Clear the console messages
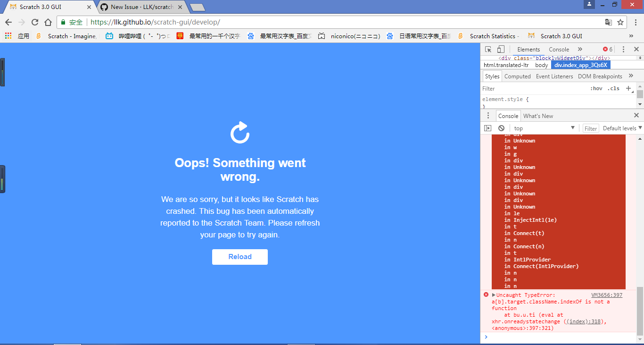Viewport: 644px width, 345px height. click(x=501, y=128)
